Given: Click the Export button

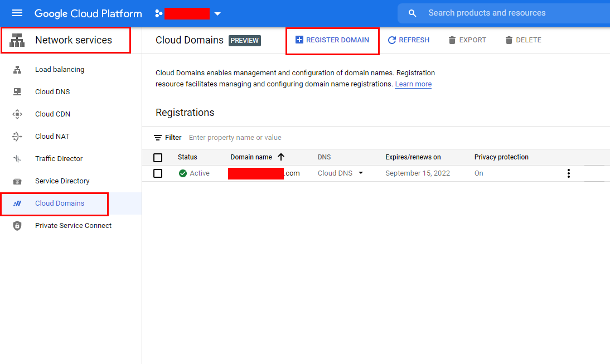Looking at the screenshot, I should pos(467,40).
